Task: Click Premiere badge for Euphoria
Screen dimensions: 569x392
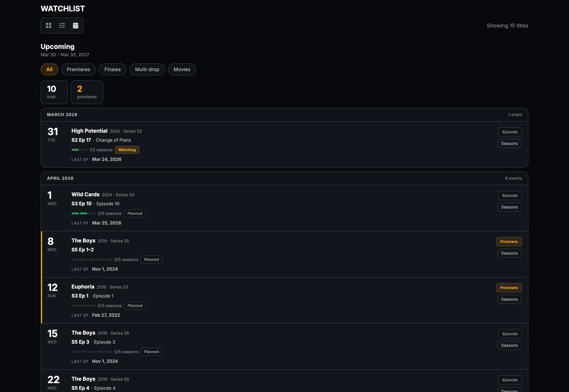Action: [509, 288]
